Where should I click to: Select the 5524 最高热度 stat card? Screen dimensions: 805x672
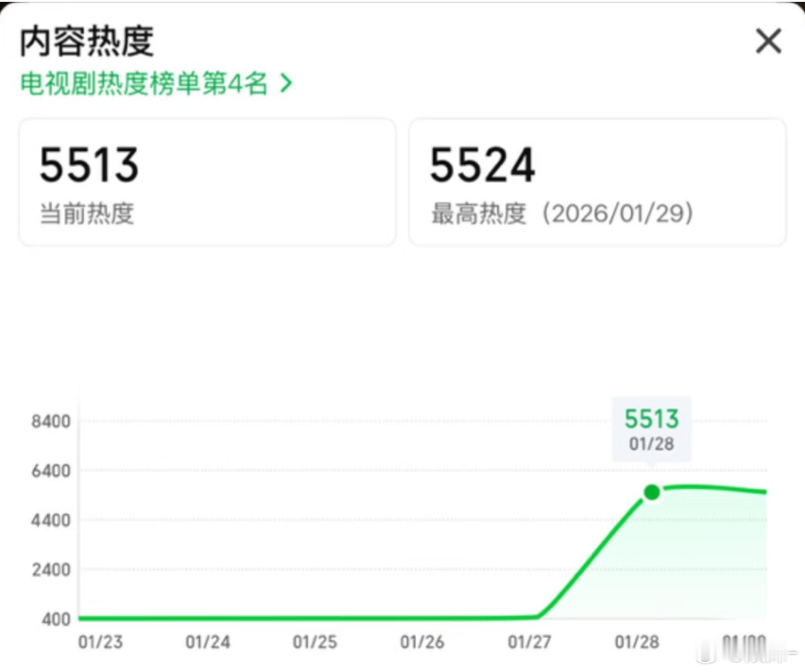(x=597, y=182)
